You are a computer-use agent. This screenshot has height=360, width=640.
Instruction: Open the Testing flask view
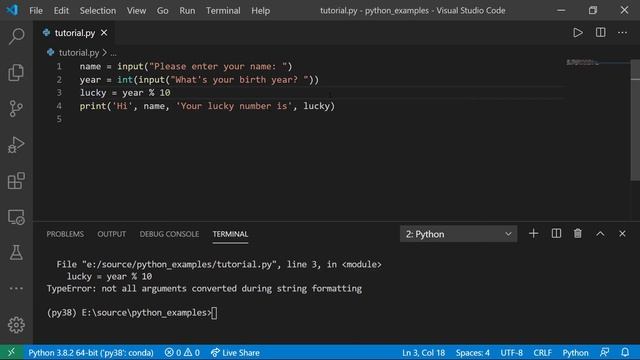click(16, 253)
